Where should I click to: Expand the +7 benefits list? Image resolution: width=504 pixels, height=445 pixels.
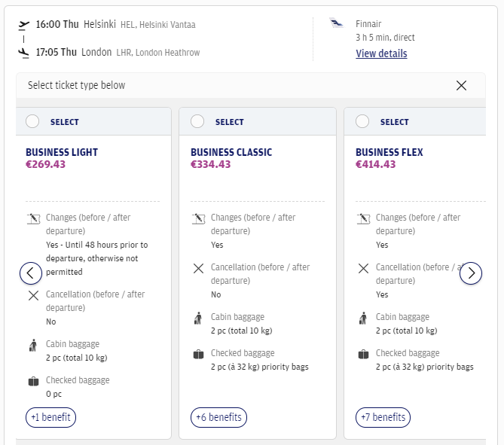coord(383,417)
